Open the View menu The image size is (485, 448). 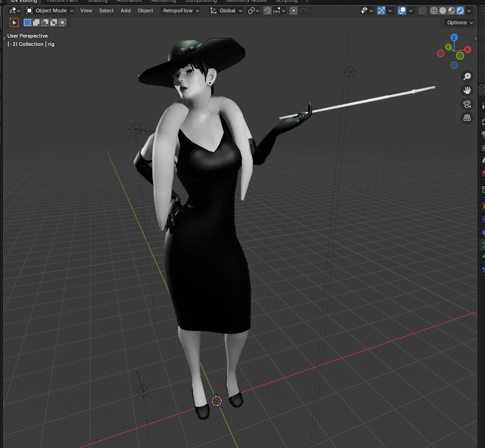pos(86,11)
